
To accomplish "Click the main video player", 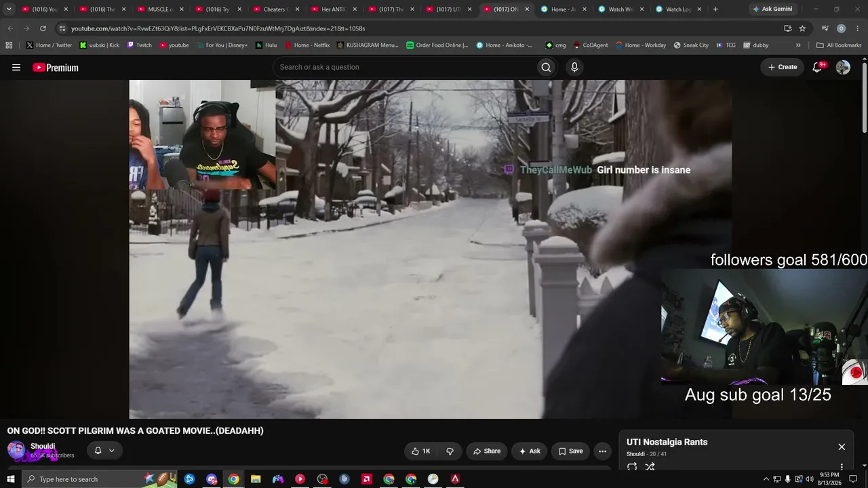I will tap(430, 249).
